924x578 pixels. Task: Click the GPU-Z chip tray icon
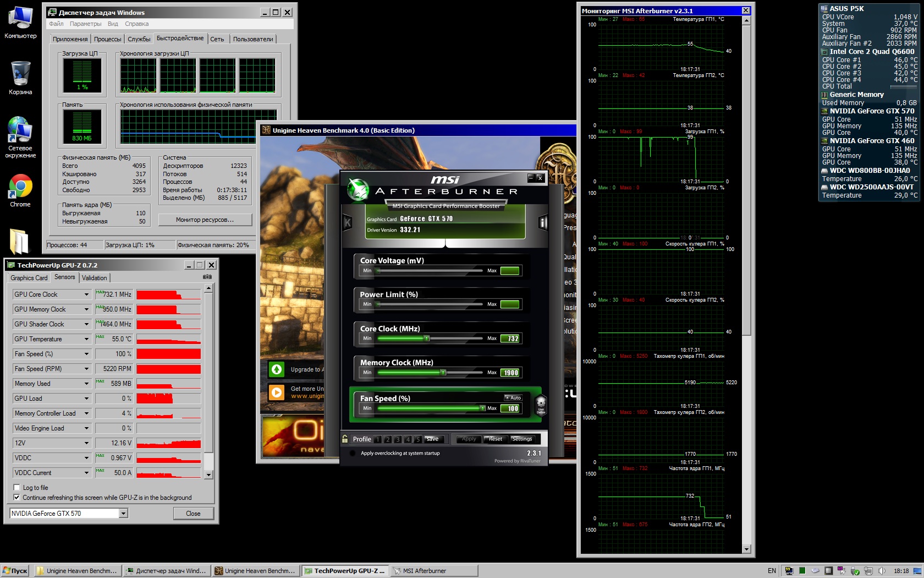829,571
